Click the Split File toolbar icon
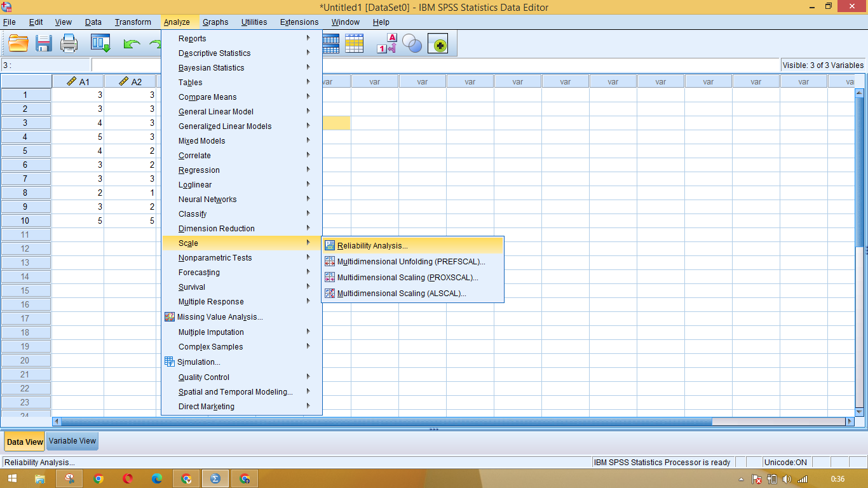The image size is (868, 488). pyautogui.click(x=330, y=44)
